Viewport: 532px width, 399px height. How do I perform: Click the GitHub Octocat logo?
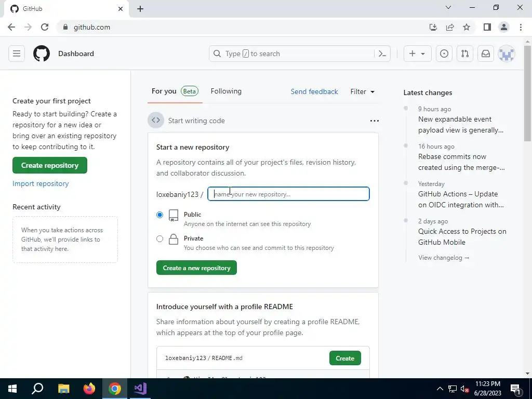[42, 54]
